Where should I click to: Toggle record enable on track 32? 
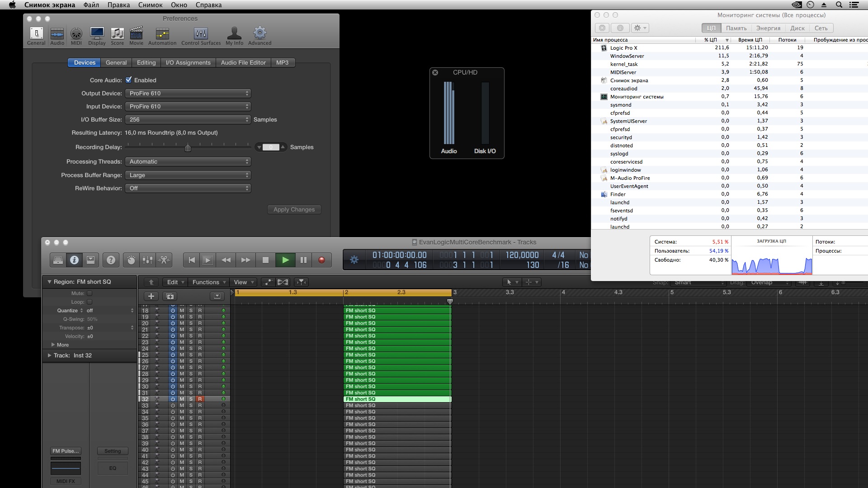click(200, 399)
